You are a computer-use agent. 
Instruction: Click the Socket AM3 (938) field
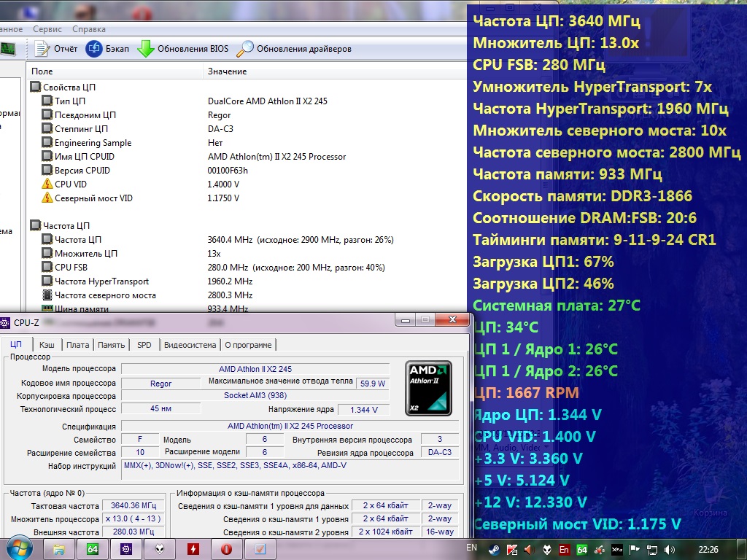coord(255,395)
